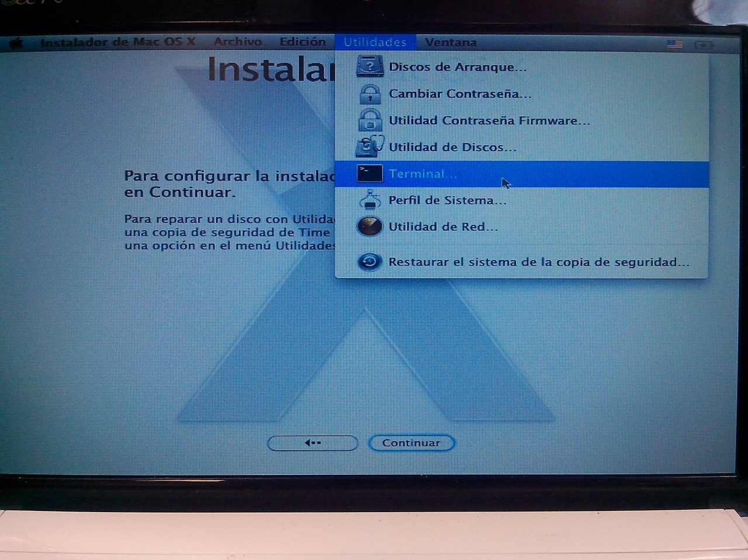Click the Utilidad Contraseña Firmware lock icon
Image resolution: width=748 pixels, height=560 pixels.
(x=369, y=120)
